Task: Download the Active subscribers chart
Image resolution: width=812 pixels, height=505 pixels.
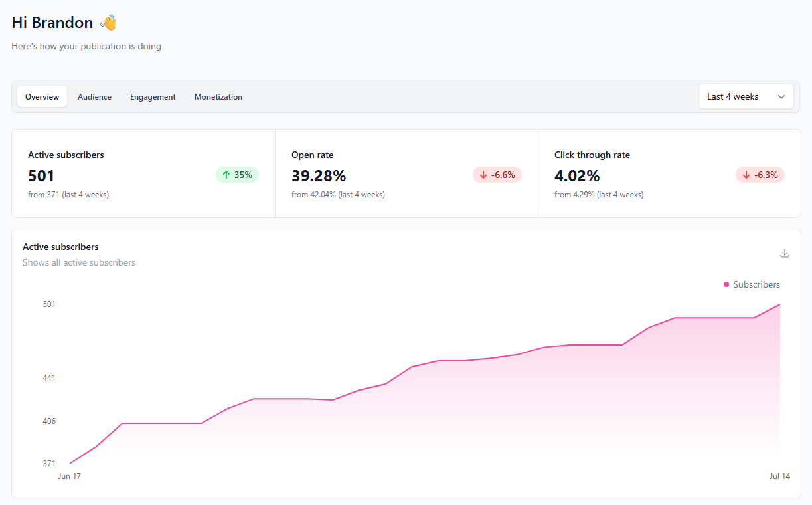Action: pos(784,253)
